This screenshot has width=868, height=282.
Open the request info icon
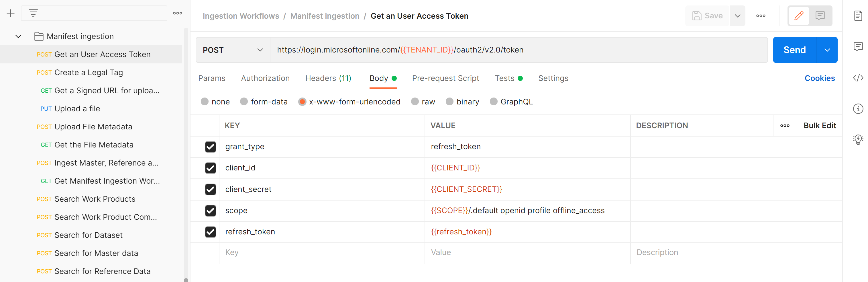pyautogui.click(x=858, y=109)
